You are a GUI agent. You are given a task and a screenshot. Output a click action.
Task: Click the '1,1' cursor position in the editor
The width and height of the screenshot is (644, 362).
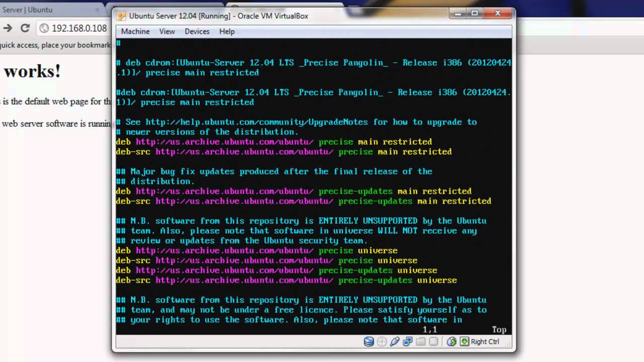(x=430, y=329)
